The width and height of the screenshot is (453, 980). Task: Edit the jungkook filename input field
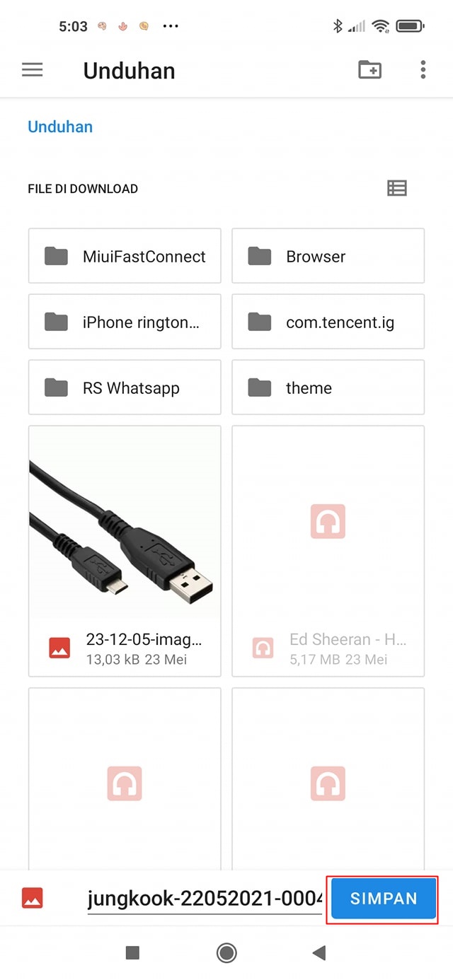(202, 898)
